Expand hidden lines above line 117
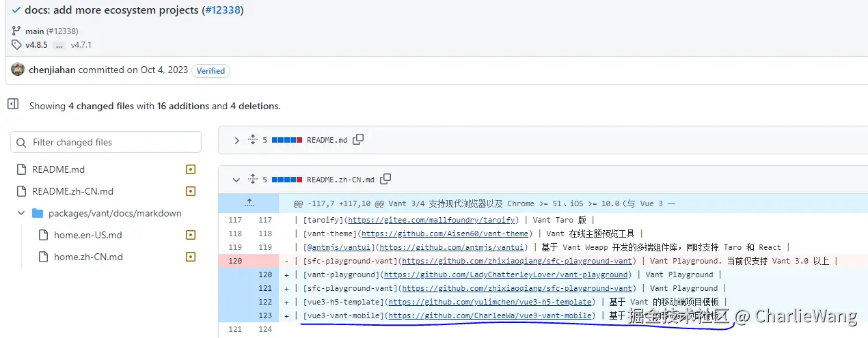This screenshot has height=338, width=868. tap(249, 203)
